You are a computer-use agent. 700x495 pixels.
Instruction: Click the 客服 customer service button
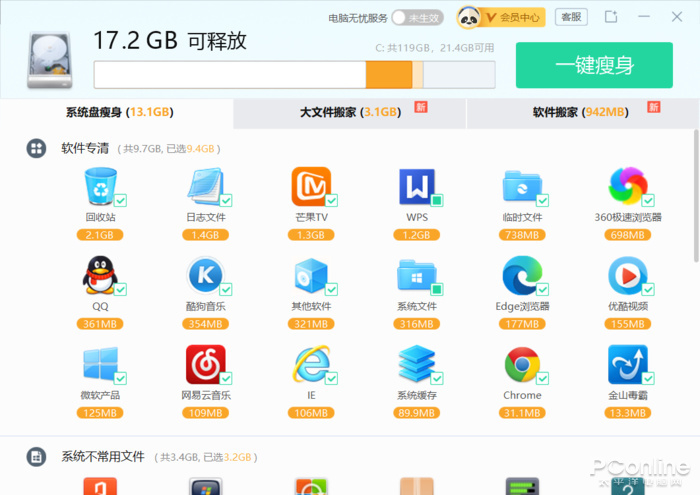coord(571,17)
